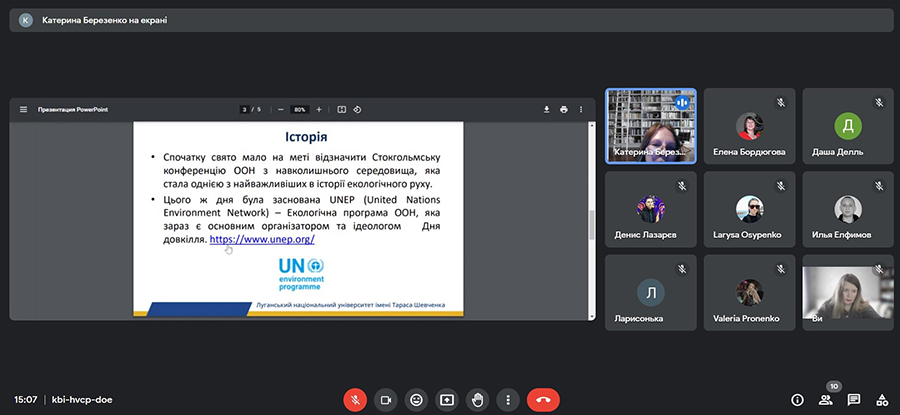Toggle the camera on or off

click(x=386, y=399)
